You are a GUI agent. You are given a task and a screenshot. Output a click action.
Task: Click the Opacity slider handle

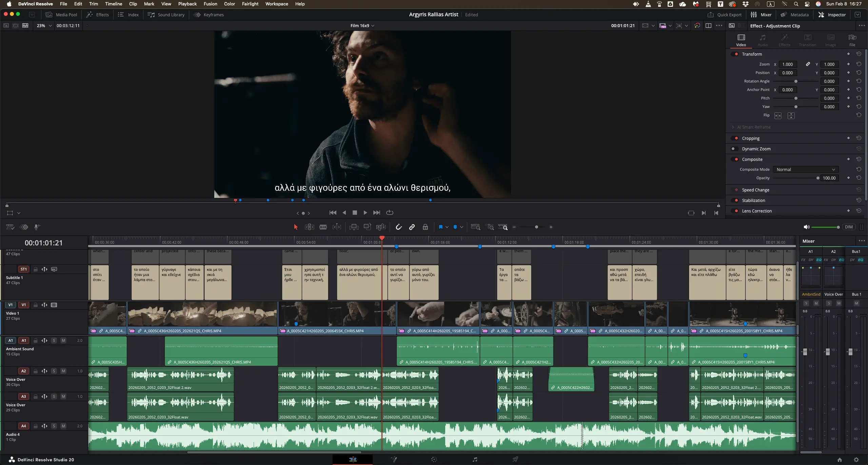pyautogui.click(x=818, y=178)
